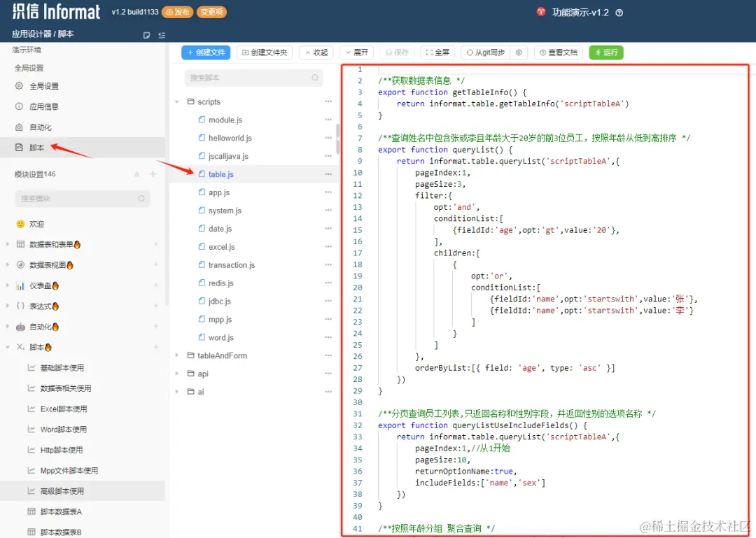Screen dimensions: 756x538
Task: Collapse all with 收起 button
Action: [x=316, y=52]
